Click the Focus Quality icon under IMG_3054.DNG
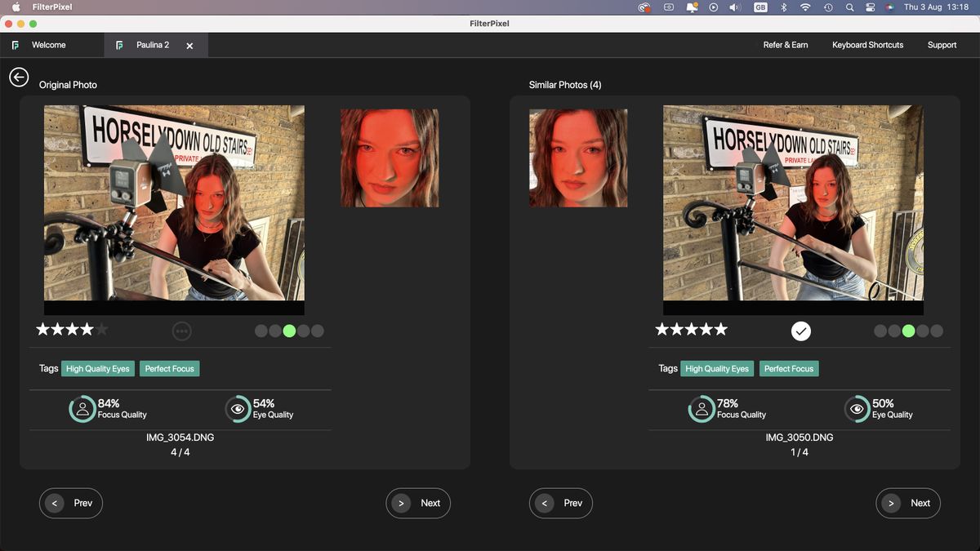 83,409
